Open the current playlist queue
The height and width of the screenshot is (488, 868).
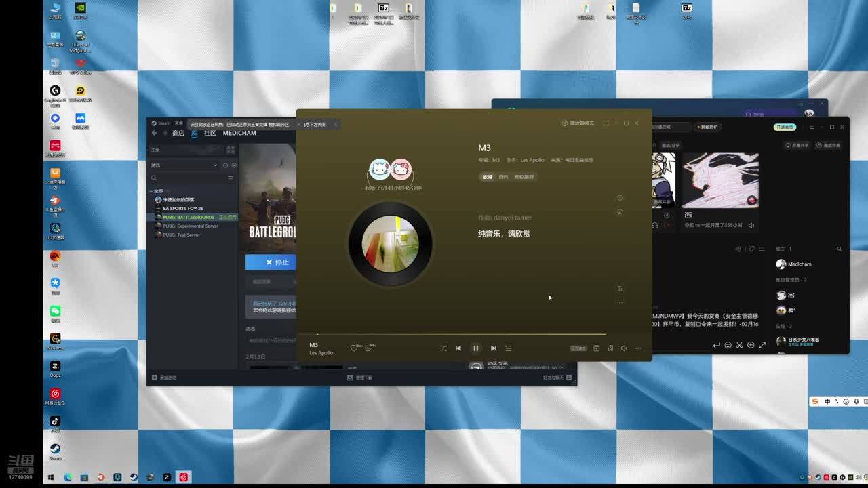[508, 348]
